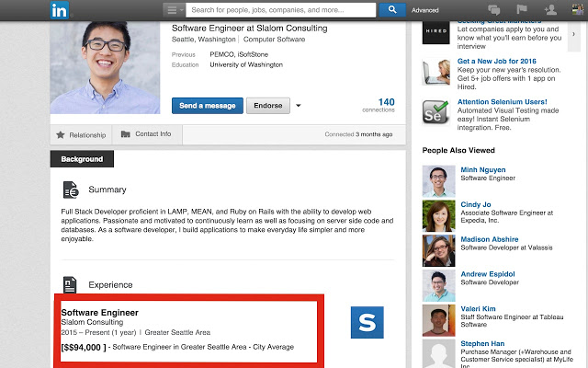Click the Selenium ad icon
This screenshot has height=368, width=588.
point(435,112)
